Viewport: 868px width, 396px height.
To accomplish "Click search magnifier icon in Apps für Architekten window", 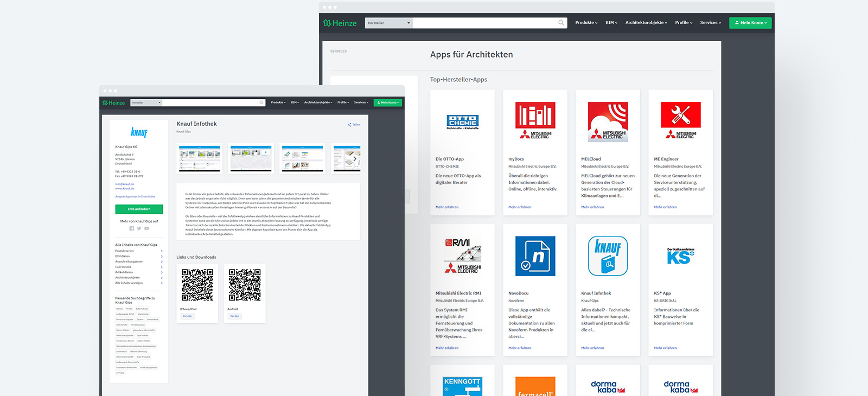I will pos(561,23).
